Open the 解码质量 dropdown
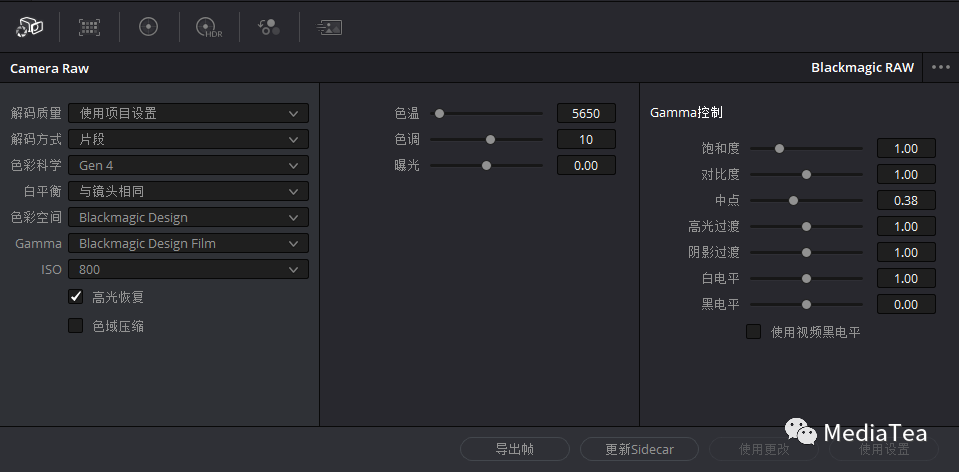The width and height of the screenshot is (959, 472). [188, 113]
